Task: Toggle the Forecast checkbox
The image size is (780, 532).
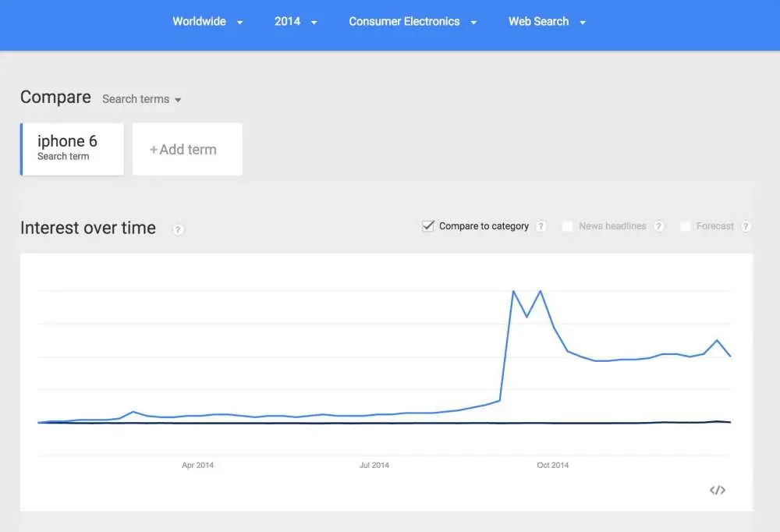Action: click(x=685, y=226)
